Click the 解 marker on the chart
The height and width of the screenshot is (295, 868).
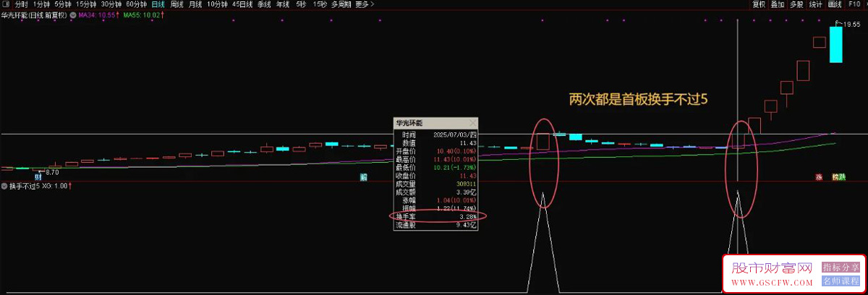[x=364, y=176]
